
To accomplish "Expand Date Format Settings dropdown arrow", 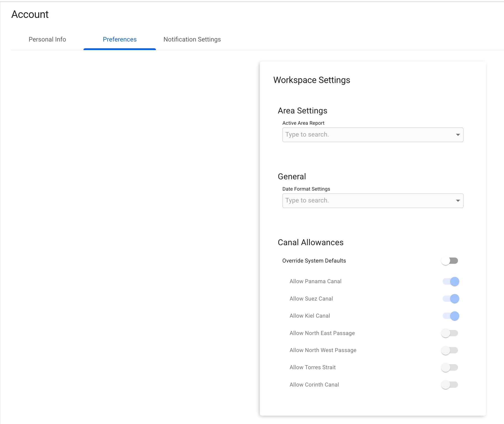I will click(458, 201).
